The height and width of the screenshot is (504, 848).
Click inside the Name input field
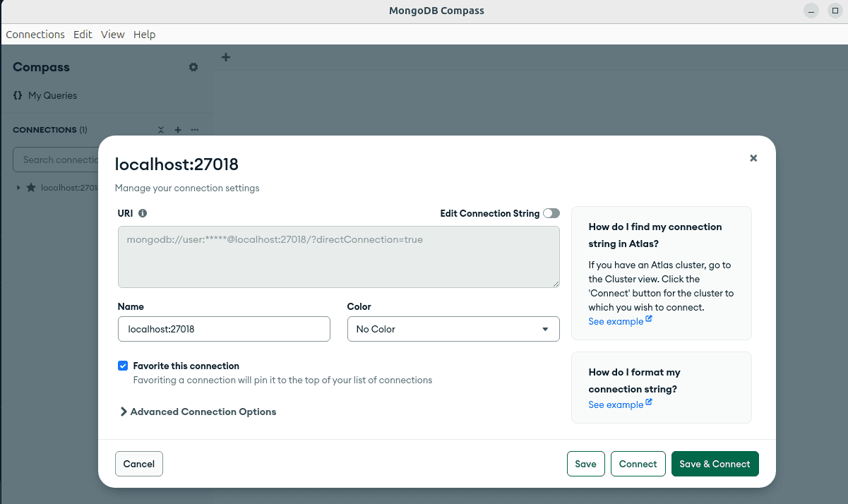tap(224, 329)
